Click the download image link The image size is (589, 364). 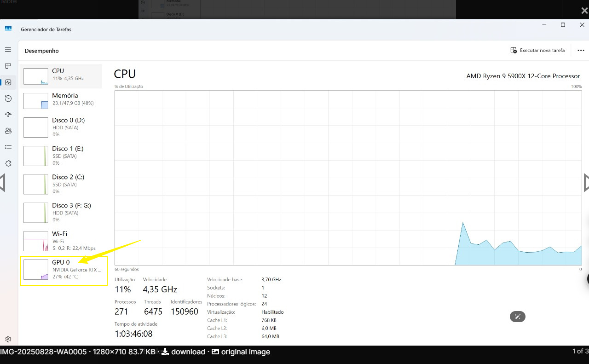(x=183, y=352)
